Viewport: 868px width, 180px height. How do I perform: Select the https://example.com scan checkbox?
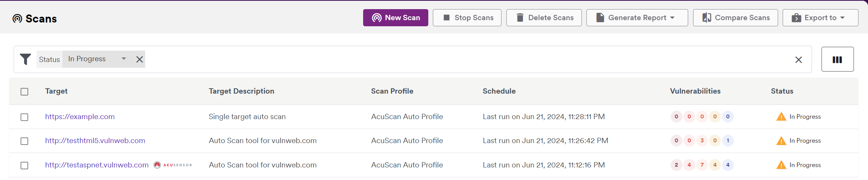point(24,117)
